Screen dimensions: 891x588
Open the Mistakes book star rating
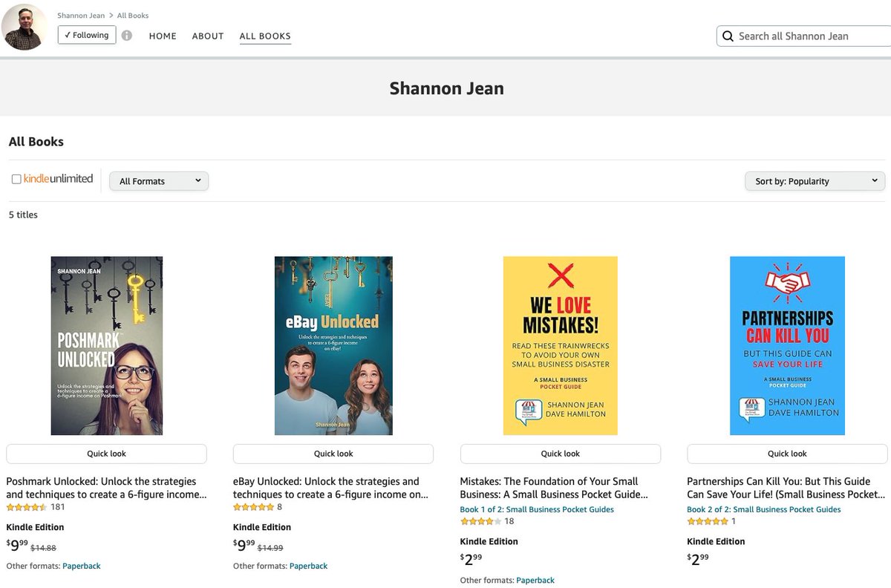[x=480, y=521]
